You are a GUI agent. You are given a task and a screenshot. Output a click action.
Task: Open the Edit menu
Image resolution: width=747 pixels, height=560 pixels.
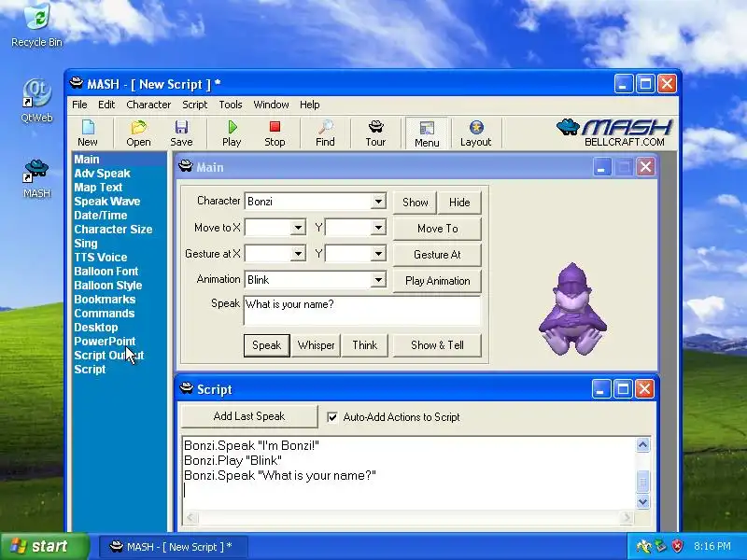[x=106, y=105]
